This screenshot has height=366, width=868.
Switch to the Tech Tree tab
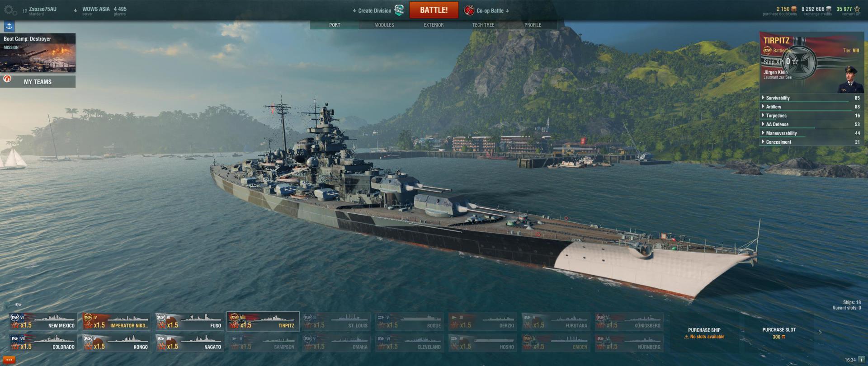coord(483,25)
